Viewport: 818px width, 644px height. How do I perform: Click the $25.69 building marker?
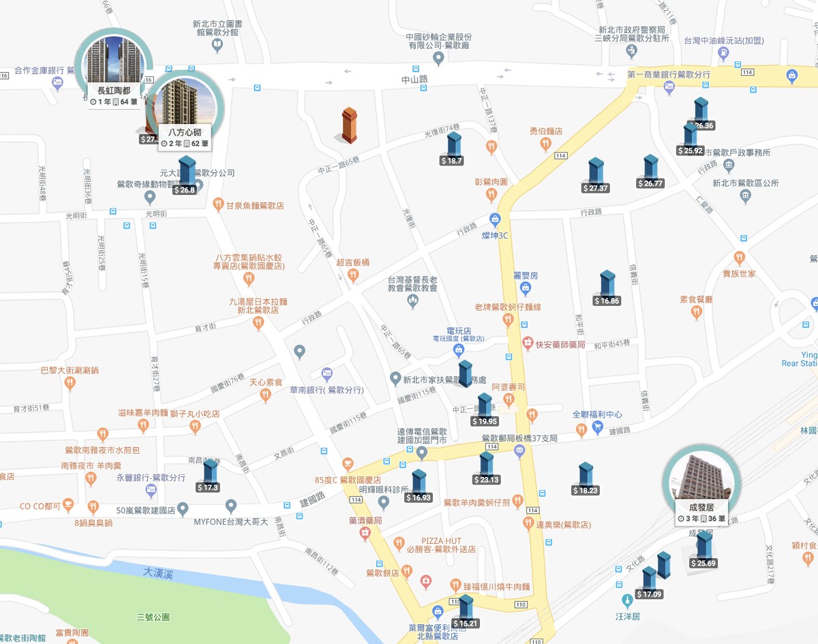(703, 550)
